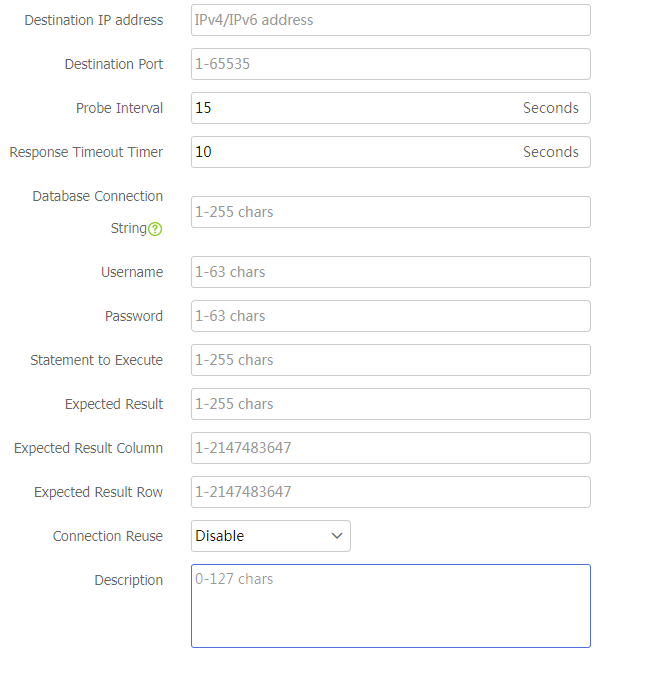Click the Database Connection String text box
The width and height of the screenshot is (671, 685).
[390, 212]
